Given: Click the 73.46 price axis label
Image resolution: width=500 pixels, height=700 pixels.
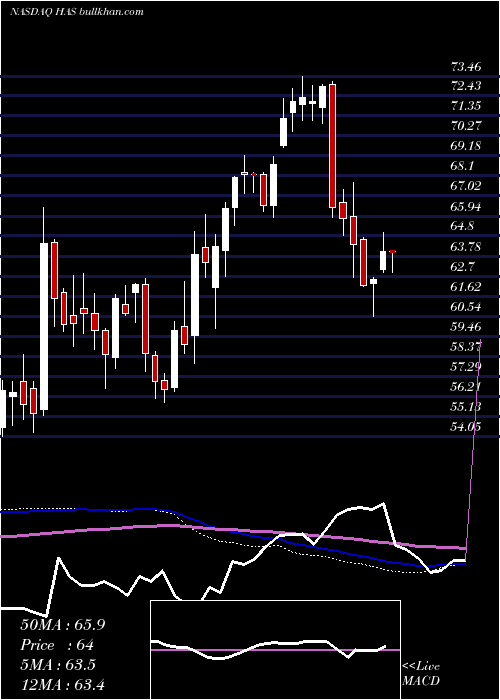Looking at the screenshot, I should pos(466,67).
